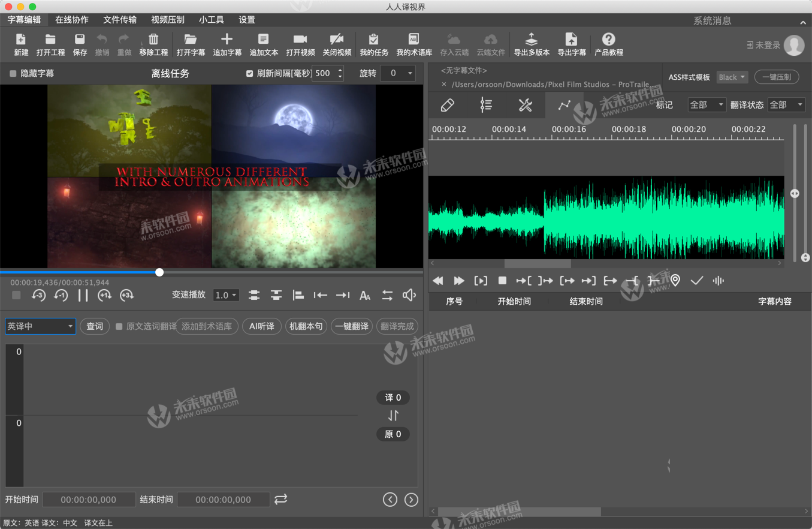Append subtitles with 追加字幕 plus icon
The height and width of the screenshot is (529, 812).
227,40
